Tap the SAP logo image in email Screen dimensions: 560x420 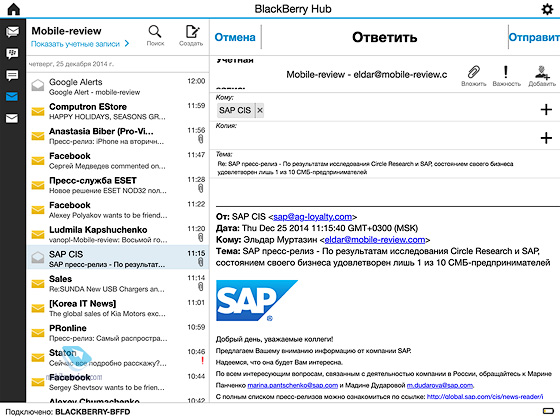click(x=256, y=300)
